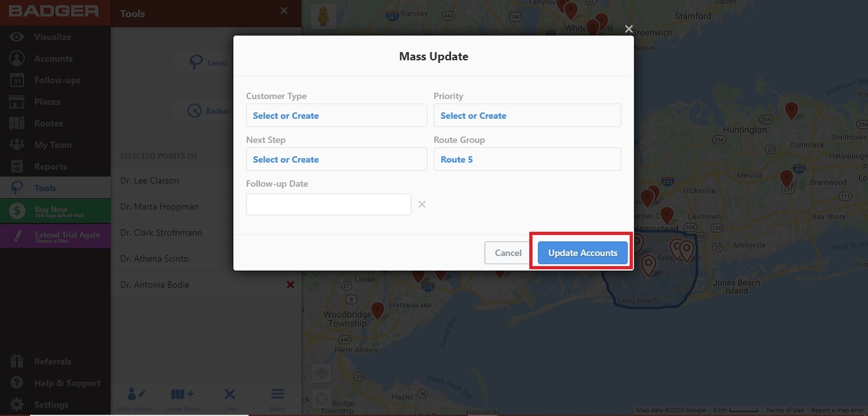The image size is (868, 416).
Task: Open the Follow-ups calendar section
Action: (x=55, y=80)
